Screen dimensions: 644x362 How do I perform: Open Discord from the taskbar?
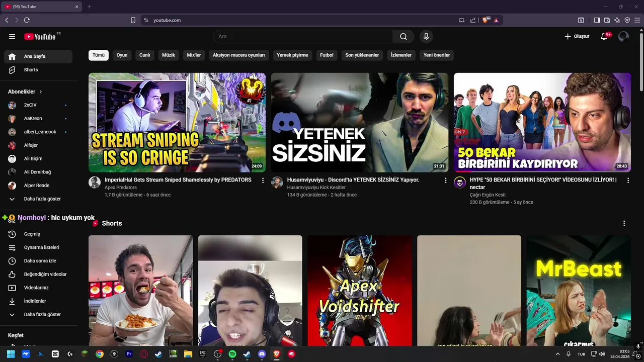coord(262,354)
